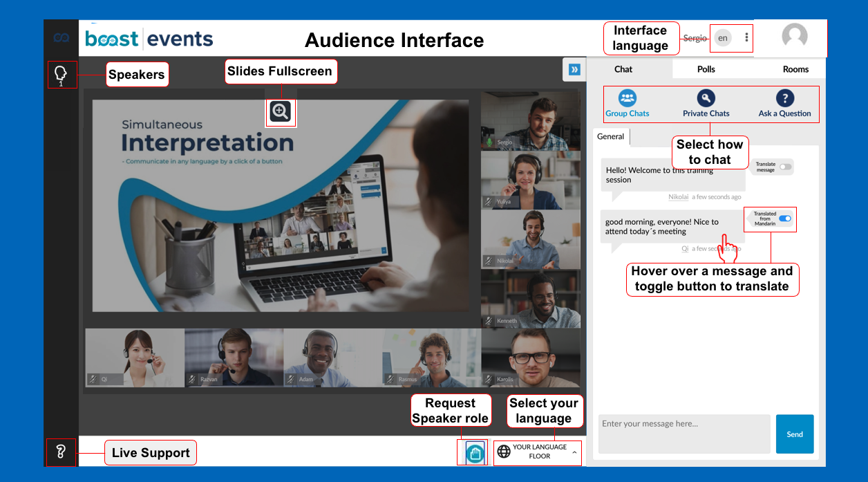Switch to the Polls tab

click(x=706, y=69)
